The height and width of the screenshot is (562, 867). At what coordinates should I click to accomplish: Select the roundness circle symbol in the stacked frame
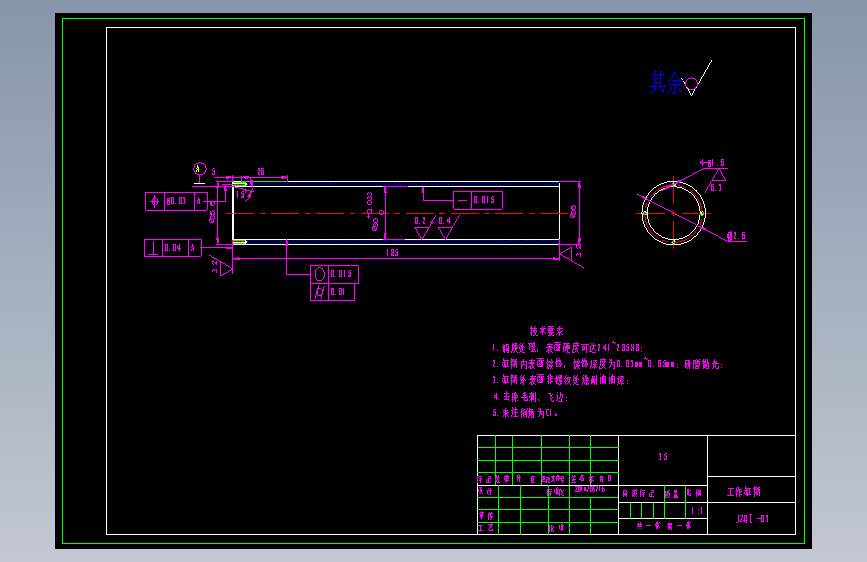(320, 274)
